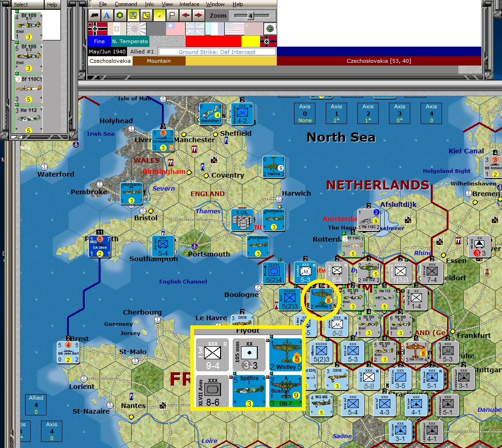Select the Harrow bomber counter
Image resolution: width=502 pixels, height=448 pixels.
[x=274, y=167]
